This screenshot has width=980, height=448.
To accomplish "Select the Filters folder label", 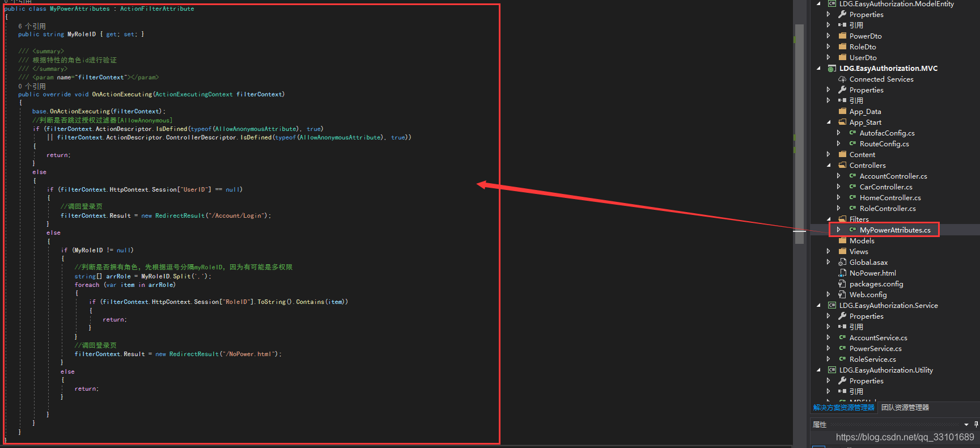I will click(x=859, y=219).
